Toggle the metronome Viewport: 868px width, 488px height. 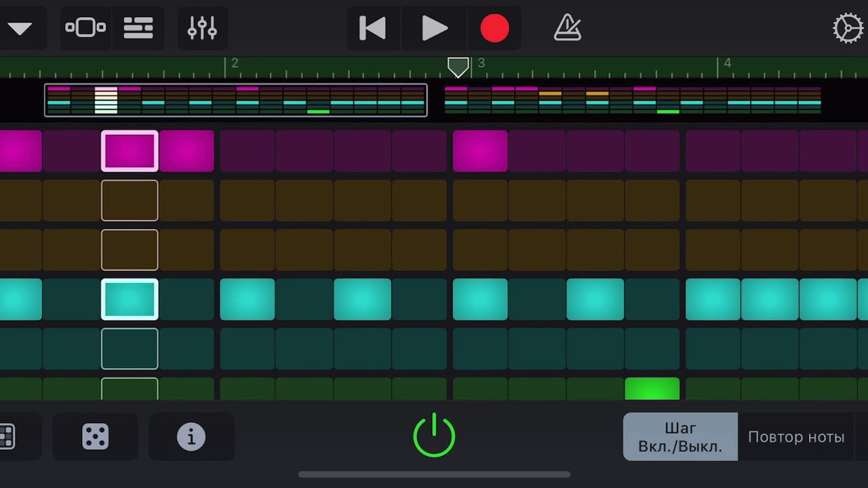click(568, 28)
